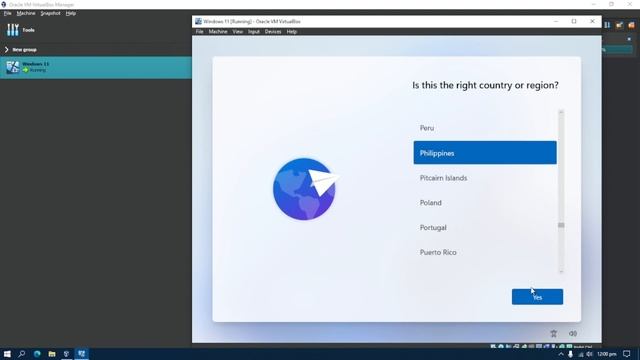
Task: Open Devices menu in the VM window
Action: (273, 31)
